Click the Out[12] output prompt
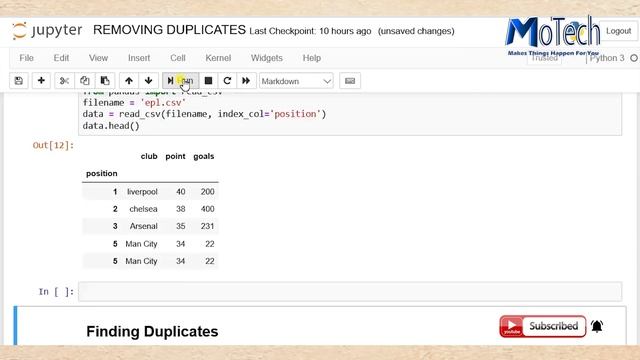The height and width of the screenshot is (360, 640). click(x=53, y=145)
